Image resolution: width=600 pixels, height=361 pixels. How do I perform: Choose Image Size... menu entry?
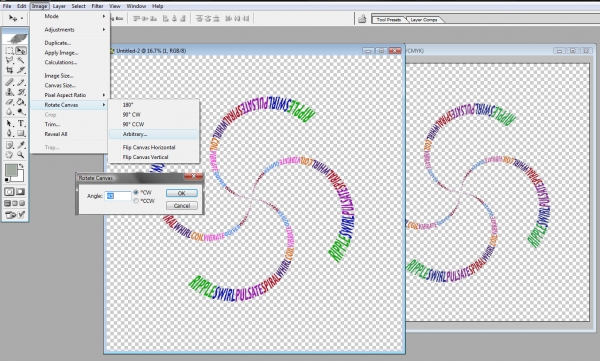(x=70, y=76)
